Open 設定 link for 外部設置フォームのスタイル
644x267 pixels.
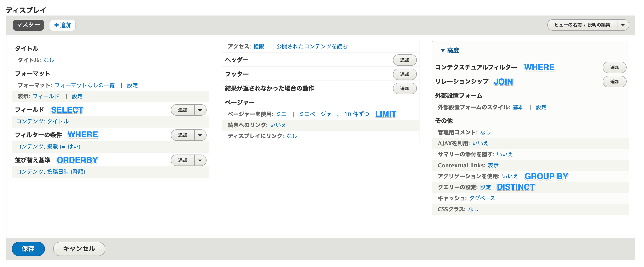[x=541, y=107]
